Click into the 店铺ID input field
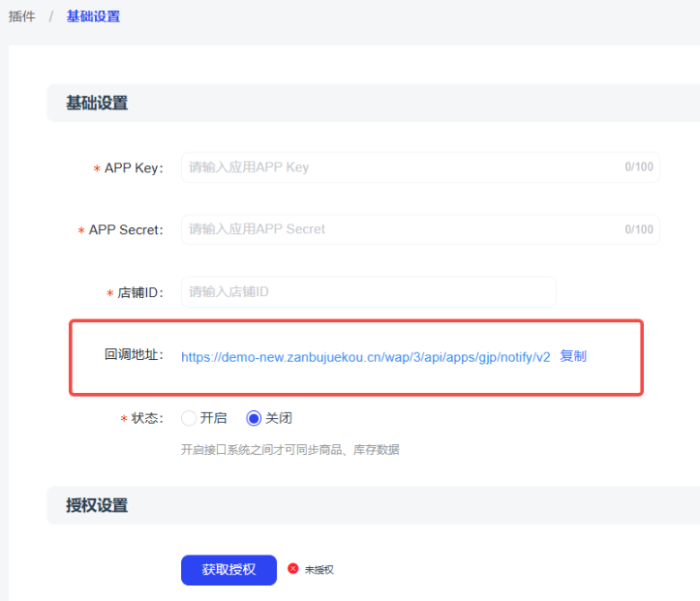Viewport: 700px width, 601px height. [x=368, y=292]
